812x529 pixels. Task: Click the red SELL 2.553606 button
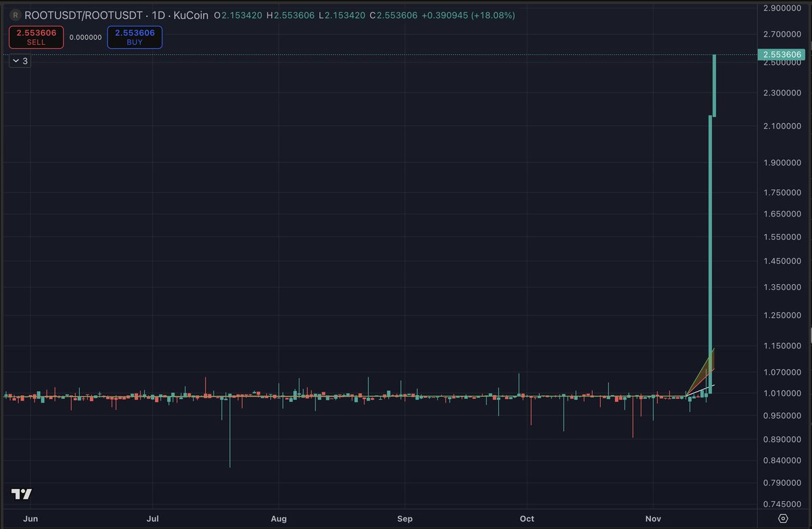pyautogui.click(x=36, y=37)
